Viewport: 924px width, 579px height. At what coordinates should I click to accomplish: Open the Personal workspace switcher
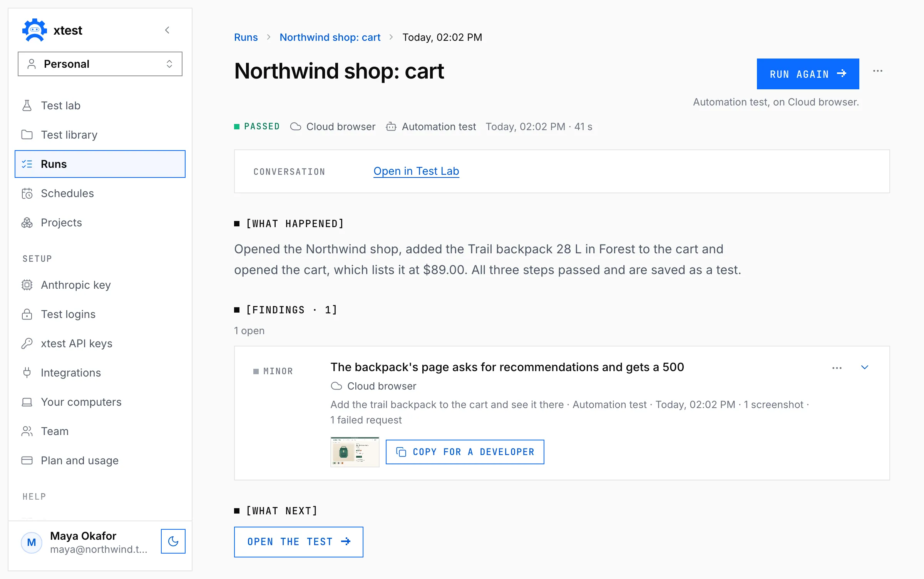[x=100, y=64]
